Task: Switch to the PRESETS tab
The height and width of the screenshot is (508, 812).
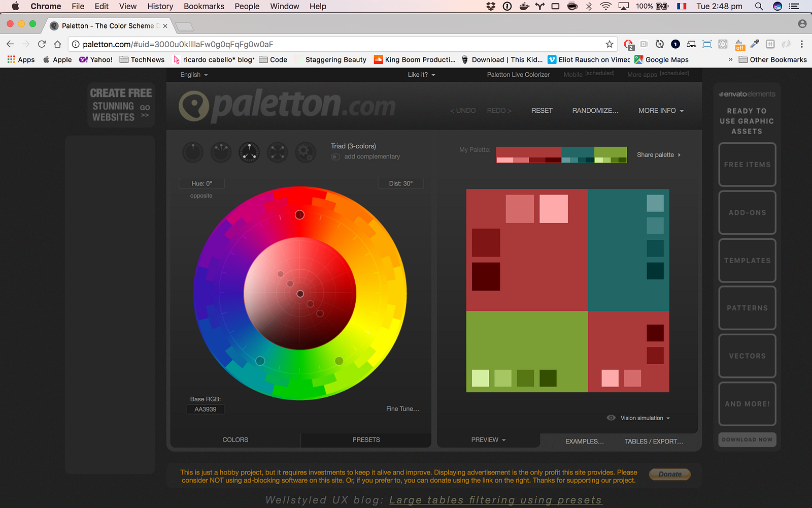Action: (366, 440)
